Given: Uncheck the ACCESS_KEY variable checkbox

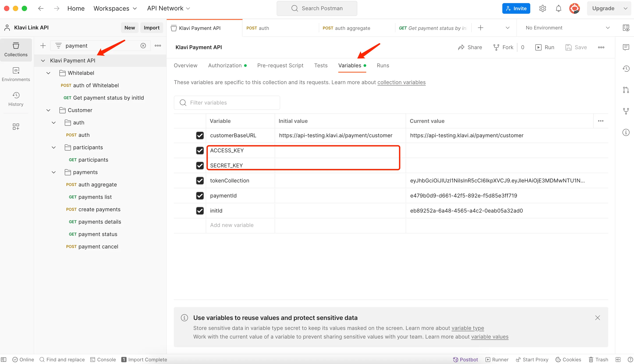Looking at the screenshot, I should [200, 151].
